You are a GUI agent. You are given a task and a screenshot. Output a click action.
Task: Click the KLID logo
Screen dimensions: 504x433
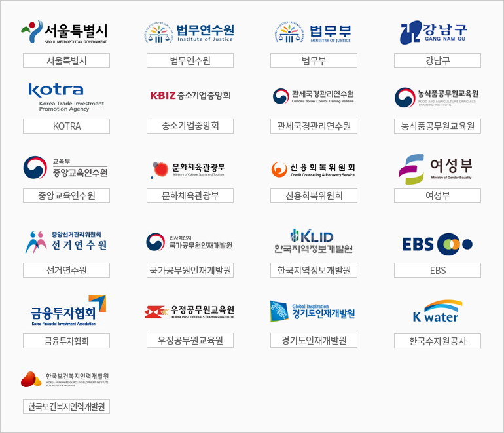click(x=314, y=241)
